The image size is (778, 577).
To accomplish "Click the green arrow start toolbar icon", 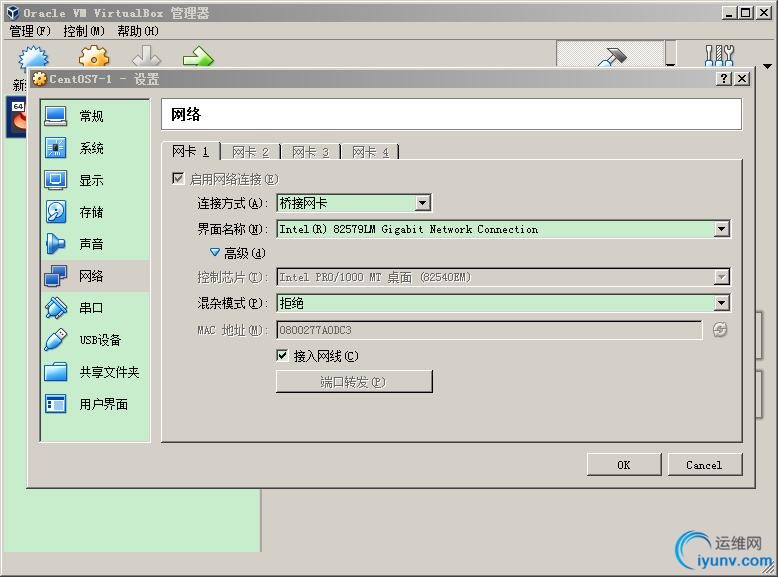I will (x=198, y=56).
